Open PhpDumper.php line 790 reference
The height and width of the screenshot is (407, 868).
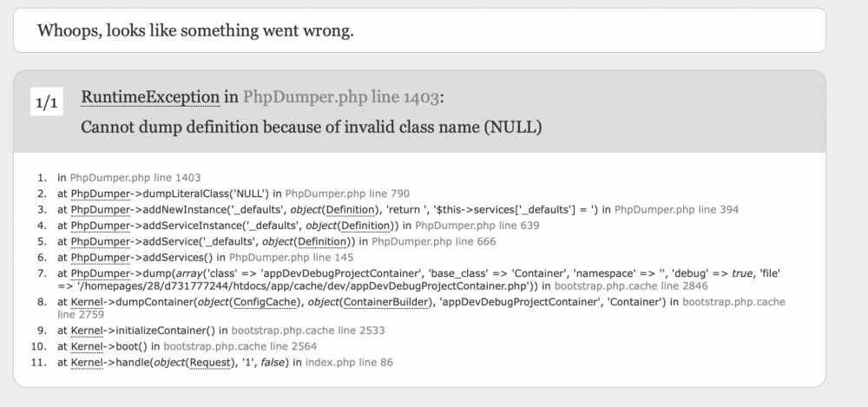tap(347, 194)
